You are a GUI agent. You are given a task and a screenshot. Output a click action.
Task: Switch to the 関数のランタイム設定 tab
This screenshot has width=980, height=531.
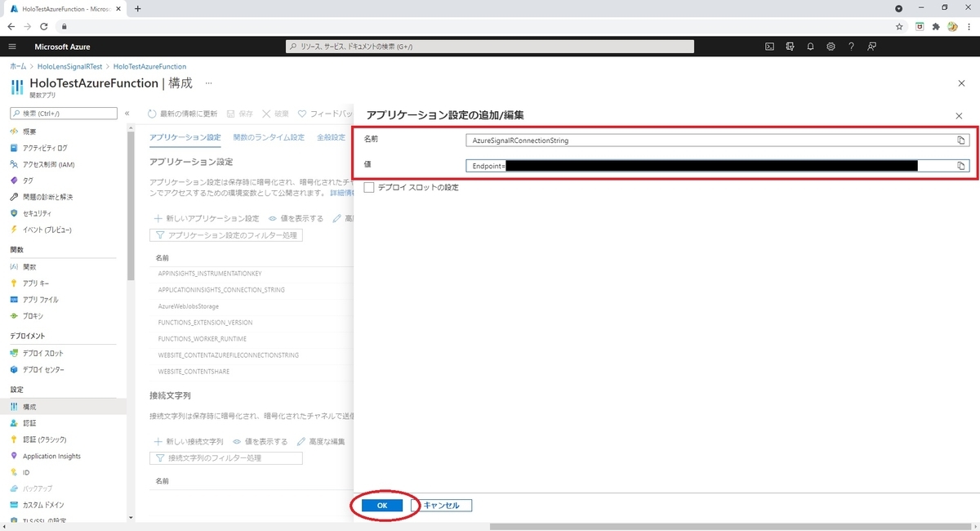269,137
